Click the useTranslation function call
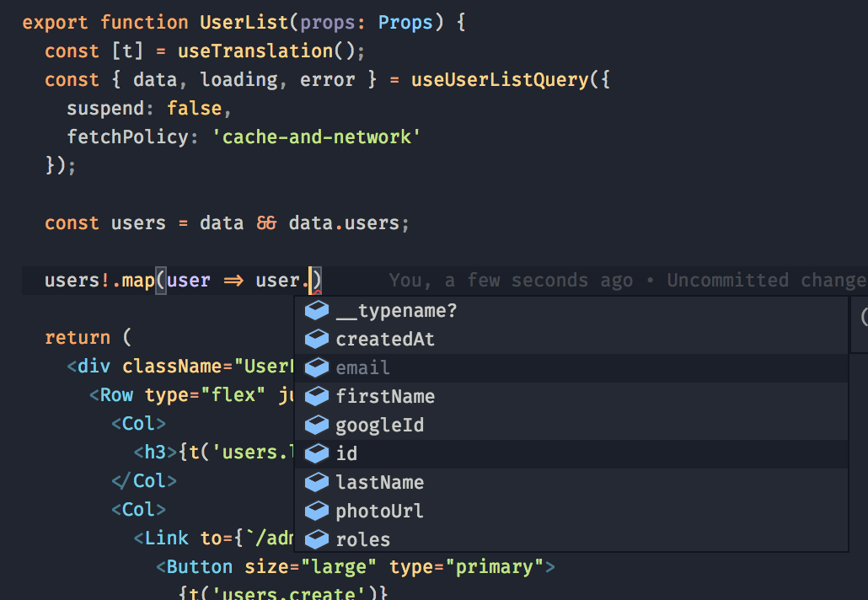The image size is (868, 600). coord(255,51)
